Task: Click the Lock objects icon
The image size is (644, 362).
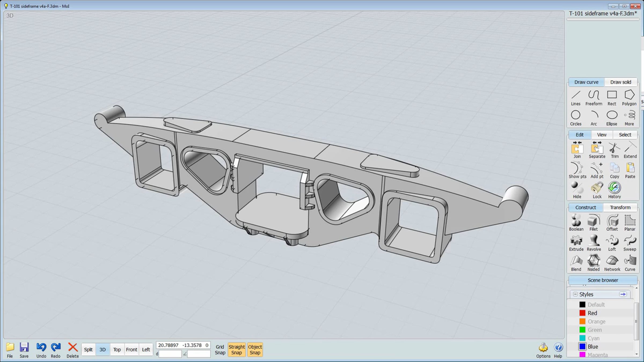Action: click(597, 190)
